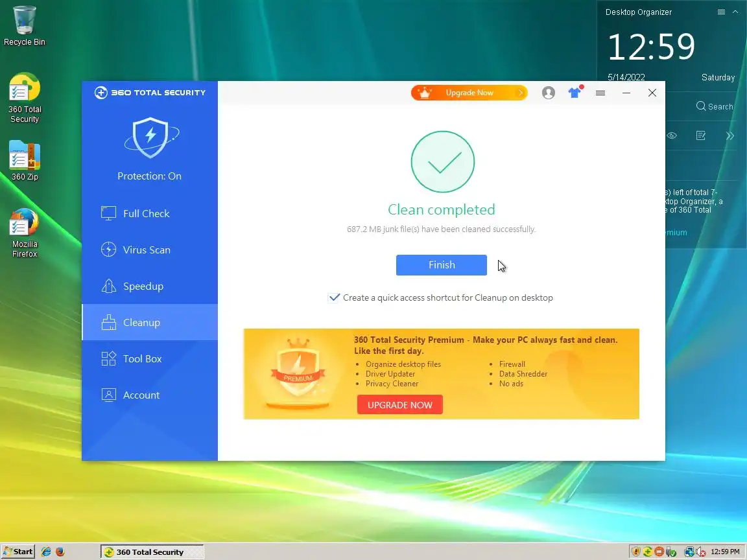The image size is (747, 560).
Task: Open the user profile avatar icon
Action: (549, 93)
